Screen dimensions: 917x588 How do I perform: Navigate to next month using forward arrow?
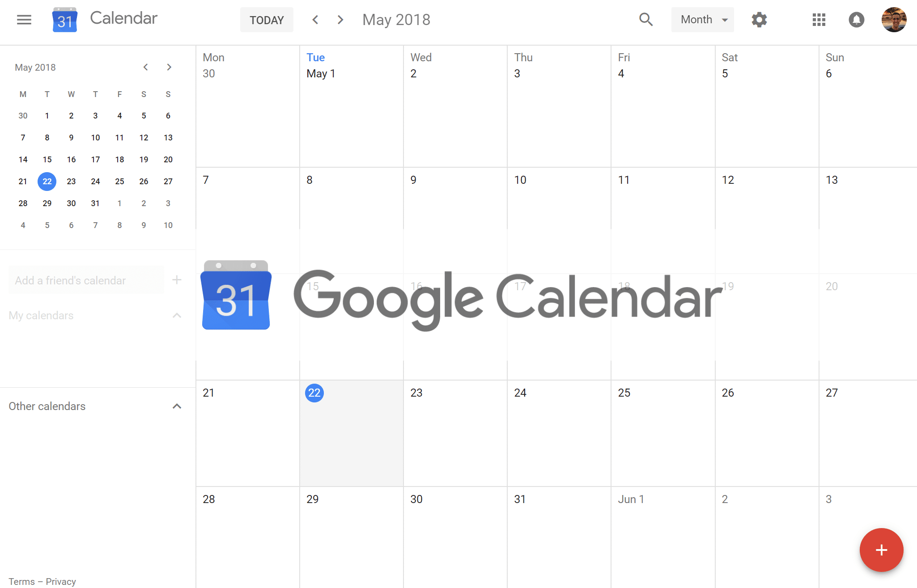coord(341,19)
